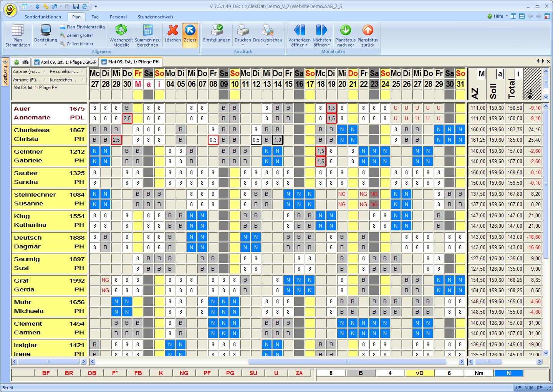Click the day 31 column header
This screenshot has height=392, width=553.
point(460,84)
